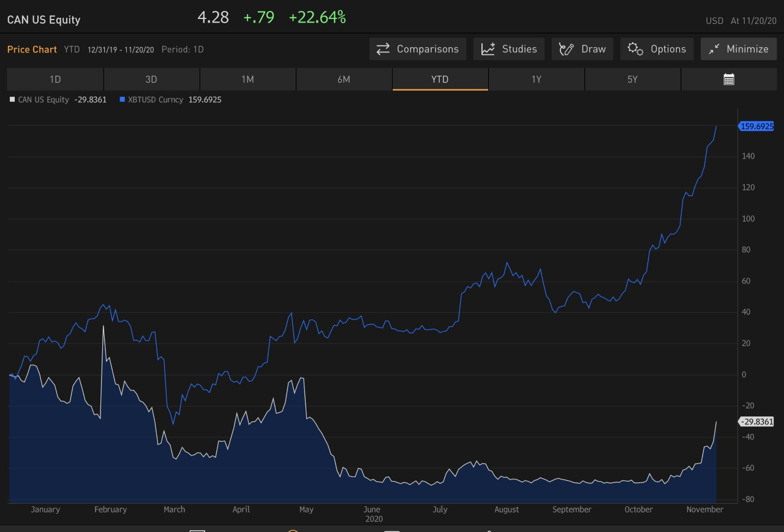
Task: Click the At 11/20/20 date text
Action: [753, 21]
